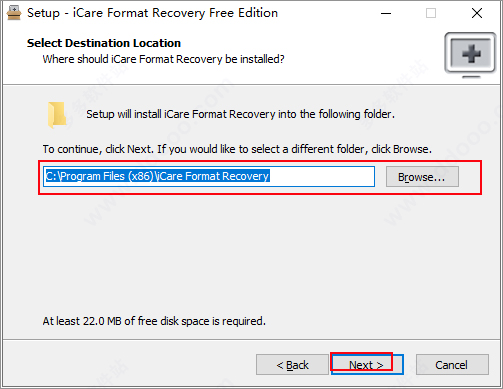The image size is (503, 389).
Task: Click the blank gray area below path field
Action: (x=252, y=253)
